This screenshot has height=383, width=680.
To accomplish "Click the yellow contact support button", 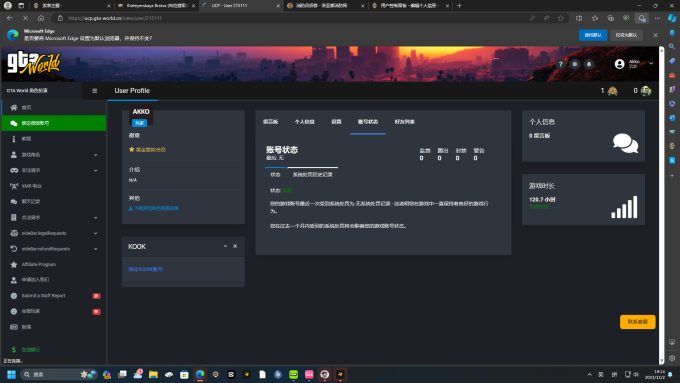I will click(x=638, y=322).
